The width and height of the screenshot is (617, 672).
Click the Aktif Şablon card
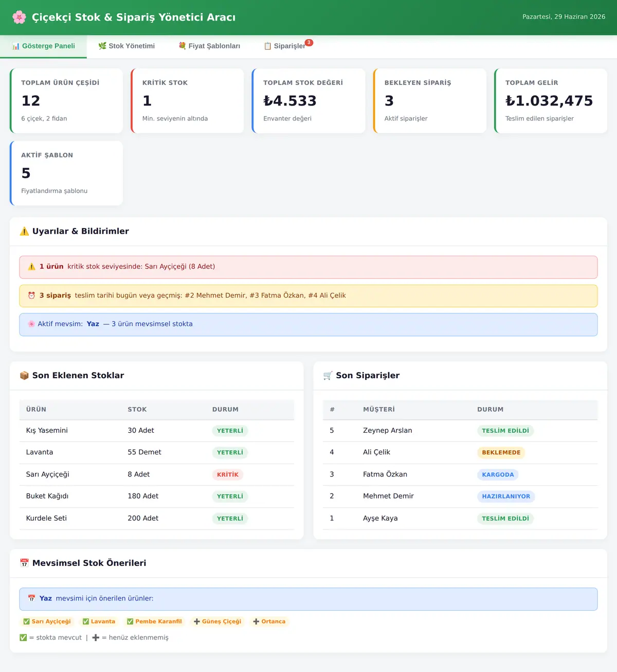(x=66, y=173)
